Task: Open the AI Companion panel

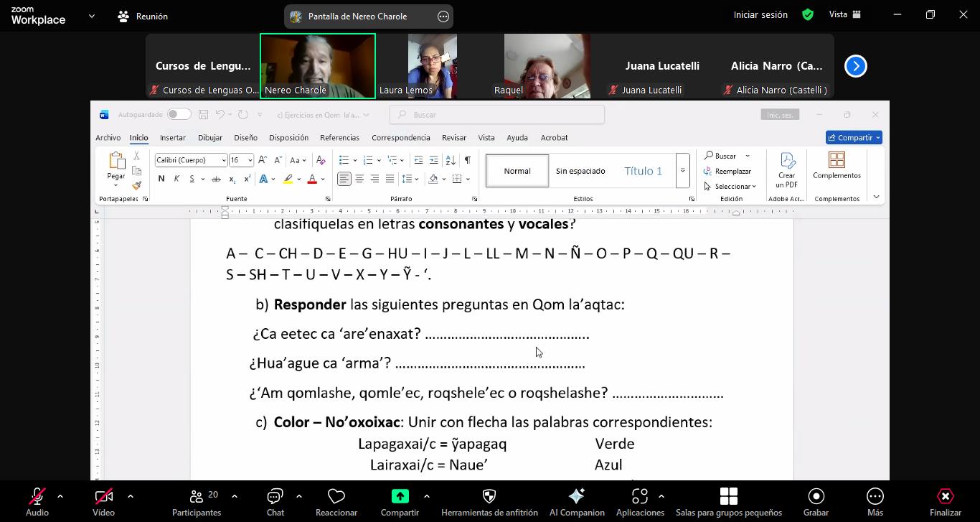Action: (x=577, y=497)
